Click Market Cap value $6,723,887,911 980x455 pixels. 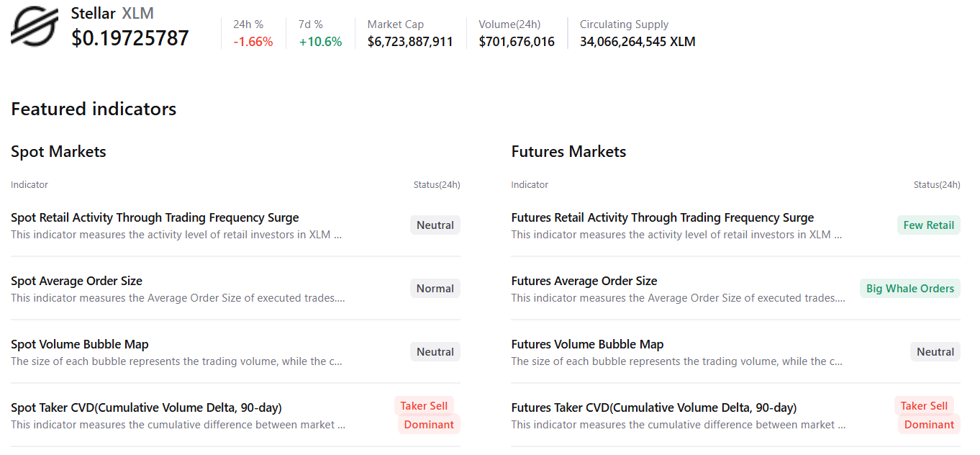(410, 42)
